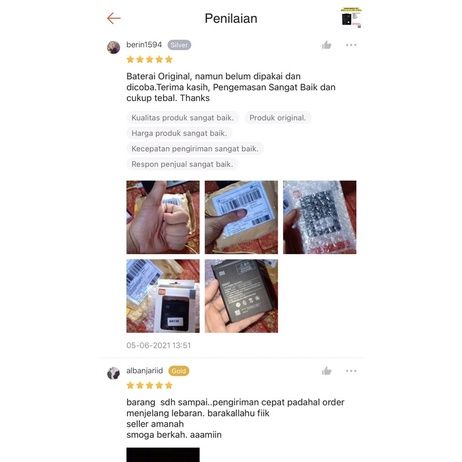
Task: Open the bubble-wrapped battery review photo
Action: tap(320, 217)
